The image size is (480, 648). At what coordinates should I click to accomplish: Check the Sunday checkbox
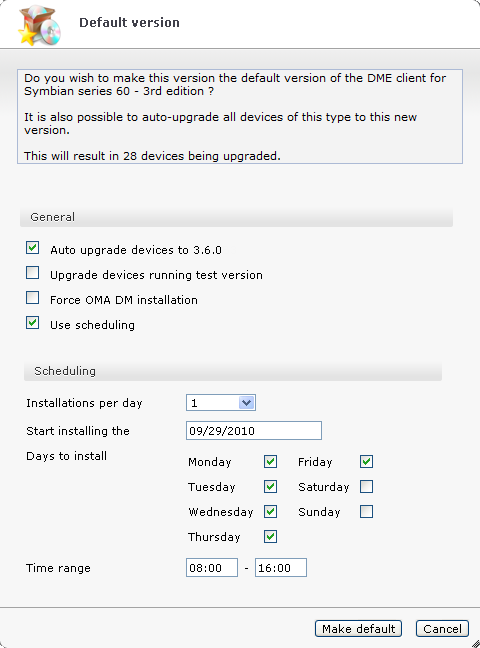point(366,512)
